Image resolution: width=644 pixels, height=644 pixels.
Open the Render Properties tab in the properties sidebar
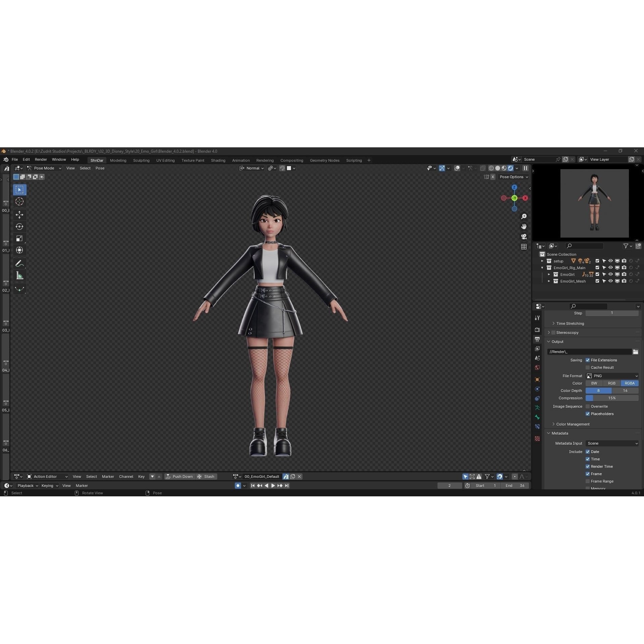coord(537,330)
